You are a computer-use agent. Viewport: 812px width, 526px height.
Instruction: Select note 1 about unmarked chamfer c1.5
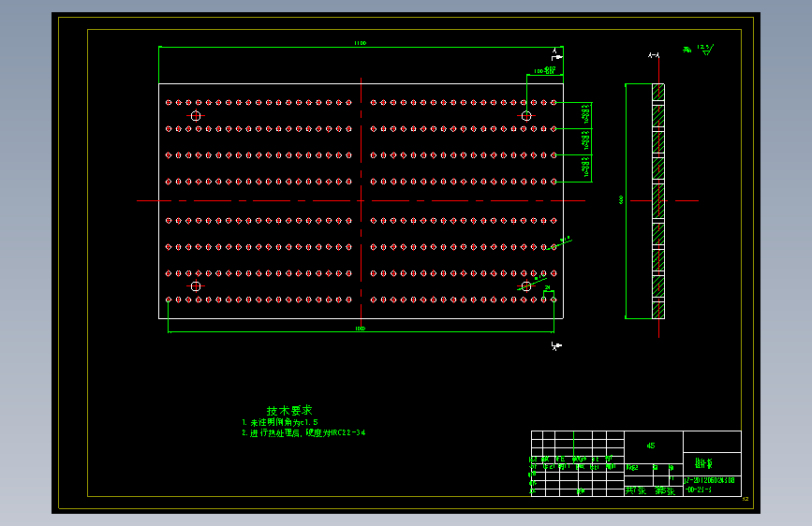tap(280, 422)
